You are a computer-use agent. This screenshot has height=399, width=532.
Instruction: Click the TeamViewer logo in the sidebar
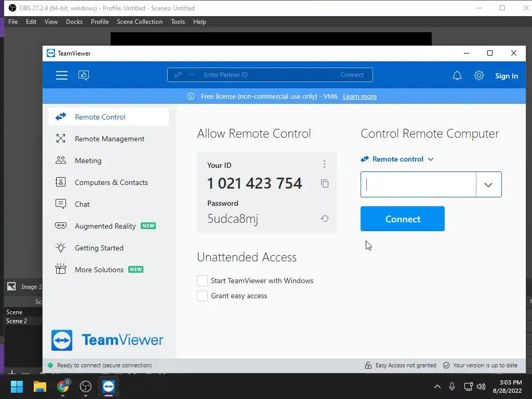click(107, 340)
